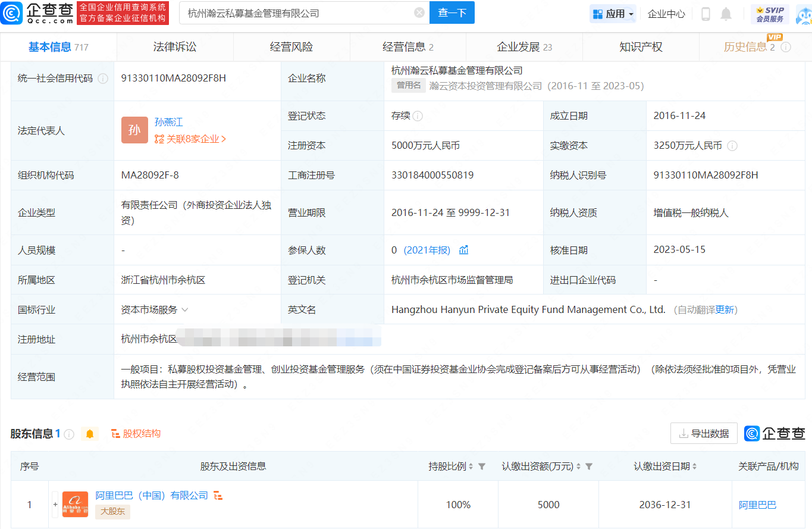Click the 曾用名 tag

pos(408,86)
